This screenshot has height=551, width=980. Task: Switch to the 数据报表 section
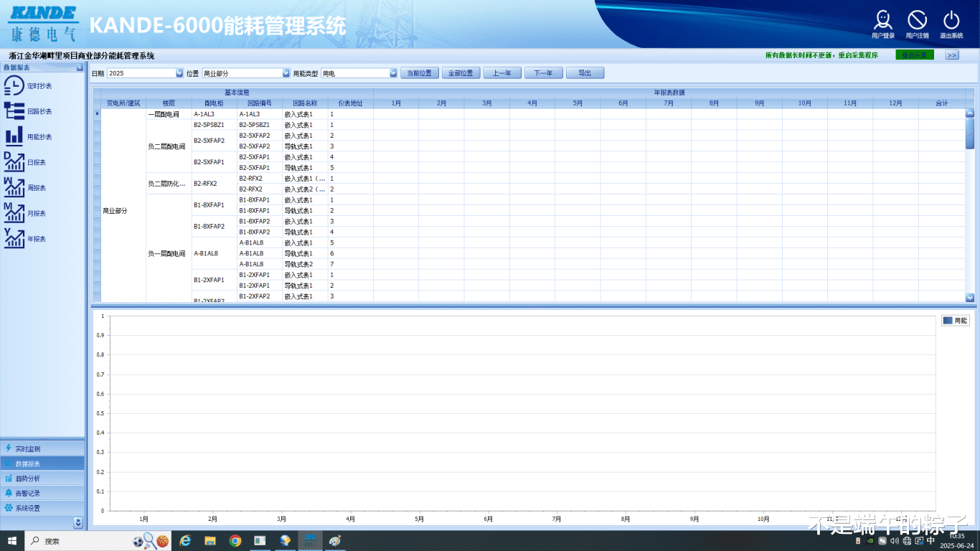click(x=42, y=463)
